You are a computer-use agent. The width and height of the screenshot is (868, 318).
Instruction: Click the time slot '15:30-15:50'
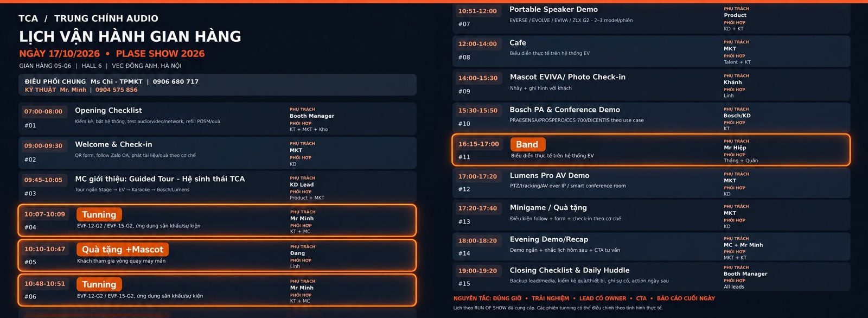pyautogui.click(x=477, y=110)
